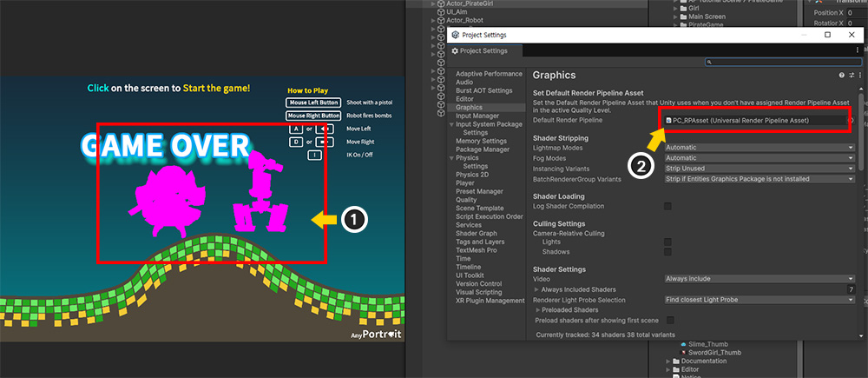Open TextMesh Pro settings
The width and height of the screenshot is (868, 378).
[476, 250]
